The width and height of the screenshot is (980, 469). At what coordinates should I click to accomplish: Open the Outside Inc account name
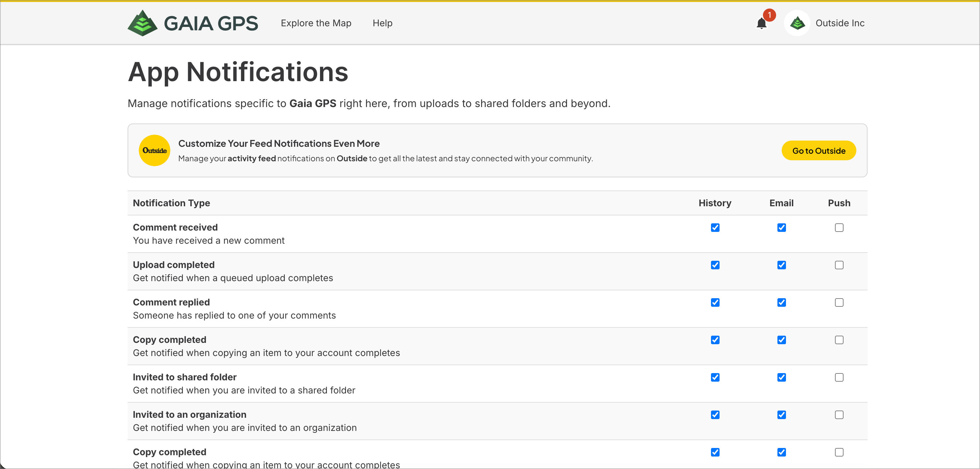tap(840, 23)
